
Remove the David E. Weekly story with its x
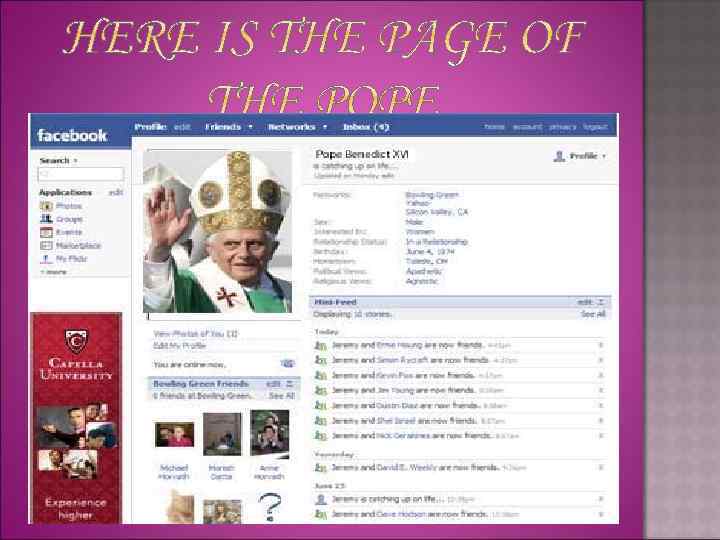coord(601,468)
